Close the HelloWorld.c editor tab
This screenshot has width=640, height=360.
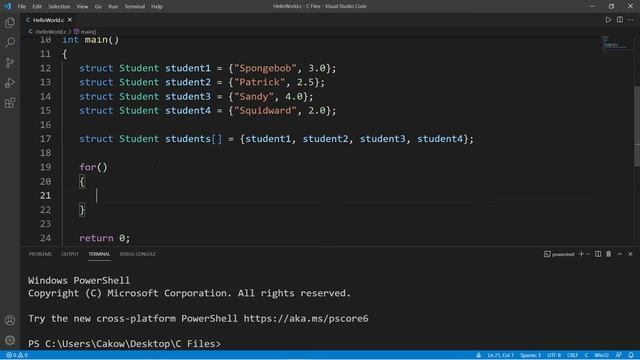click(70, 20)
